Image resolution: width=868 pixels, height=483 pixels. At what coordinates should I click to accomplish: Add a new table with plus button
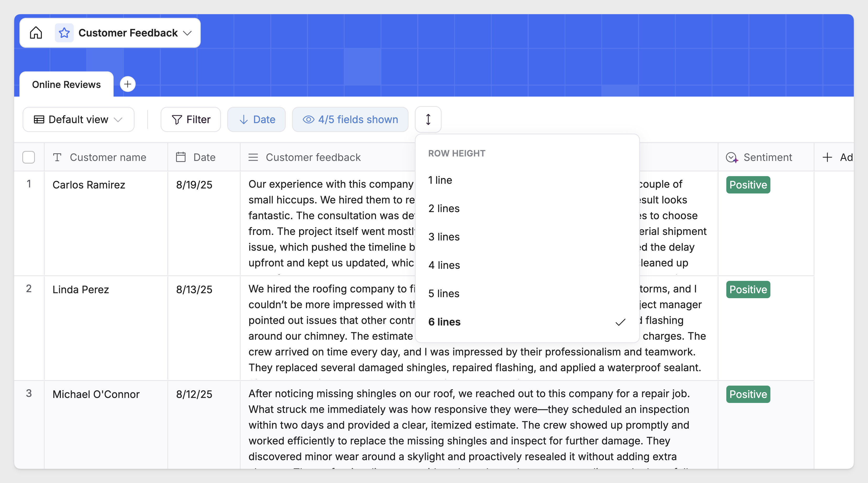click(x=128, y=84)
